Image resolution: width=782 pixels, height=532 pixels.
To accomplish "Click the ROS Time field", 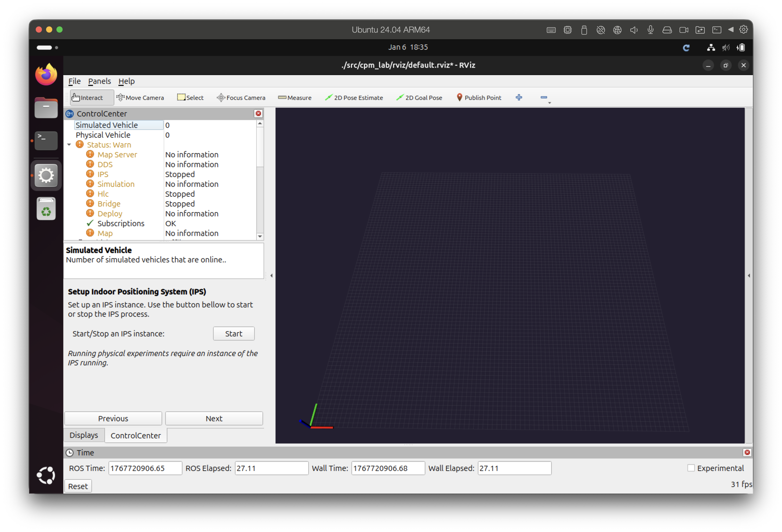I will 145,468.
